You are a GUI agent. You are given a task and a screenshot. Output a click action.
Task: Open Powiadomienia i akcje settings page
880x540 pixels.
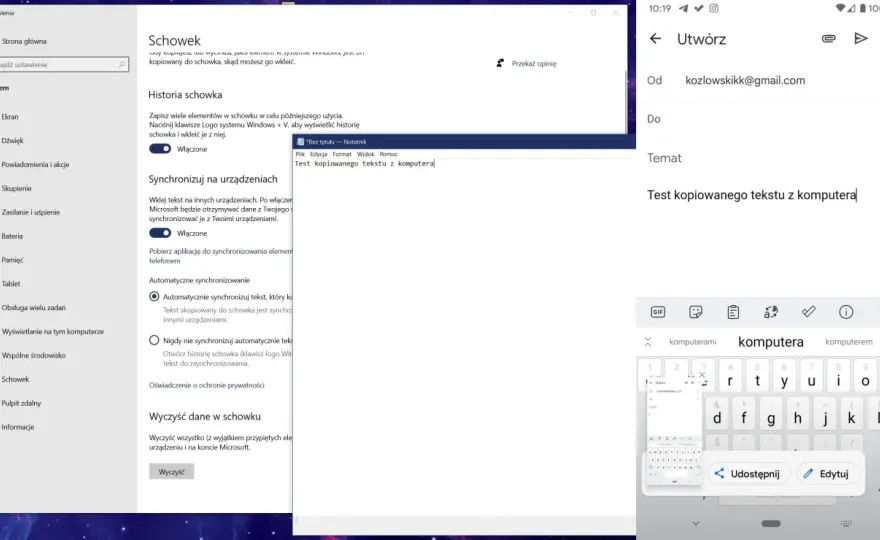coord(35,164)
